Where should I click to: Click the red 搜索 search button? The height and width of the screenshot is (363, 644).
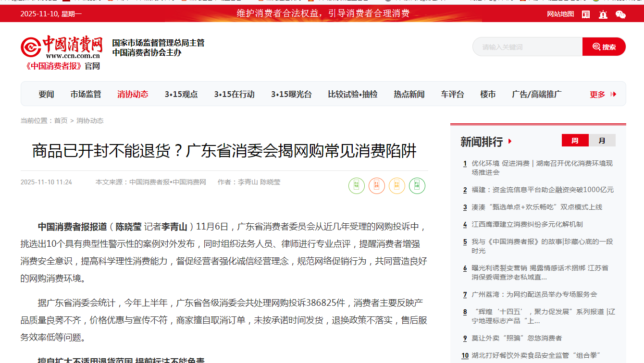click(x=604, y=47)
